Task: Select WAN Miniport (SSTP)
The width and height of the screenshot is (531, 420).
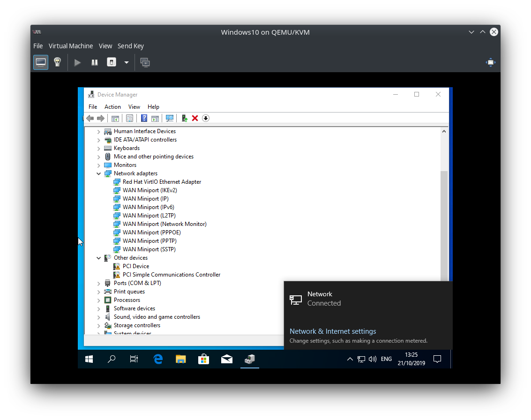Action: 149,249
